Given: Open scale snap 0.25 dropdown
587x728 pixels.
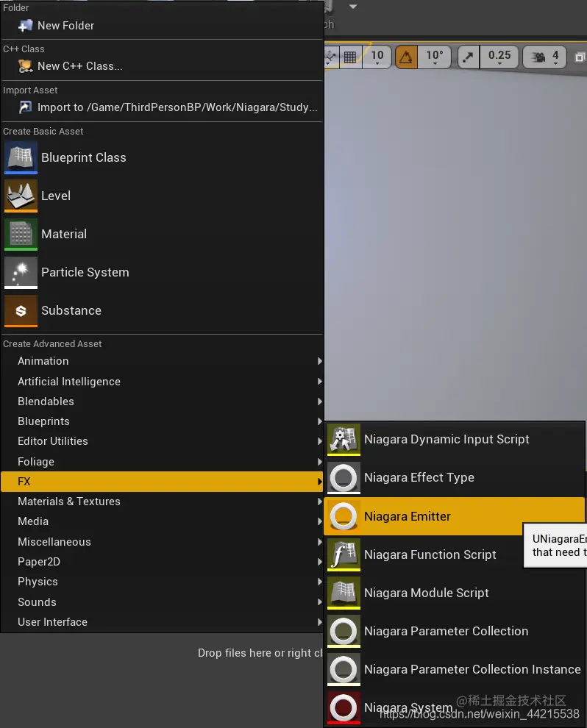Looking at the screenshot, I should [x=499, y=57].
